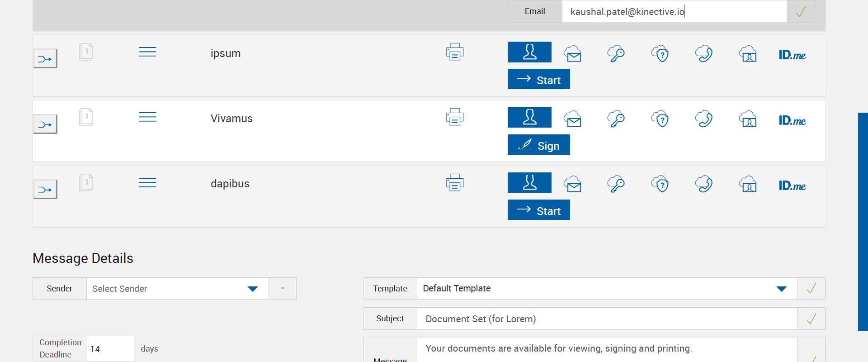Toggle the in-person signer option for dapibus
868x362 pixels.
[x=529, y=183]
